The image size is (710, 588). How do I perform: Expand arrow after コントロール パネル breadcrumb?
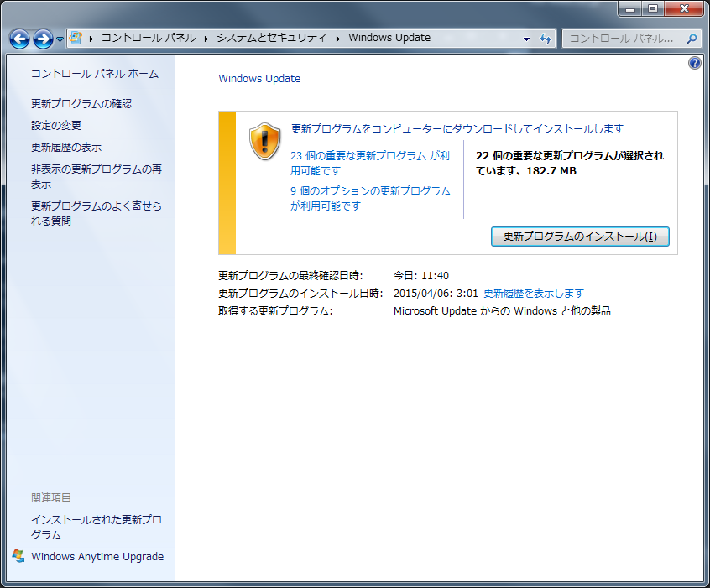206,39
